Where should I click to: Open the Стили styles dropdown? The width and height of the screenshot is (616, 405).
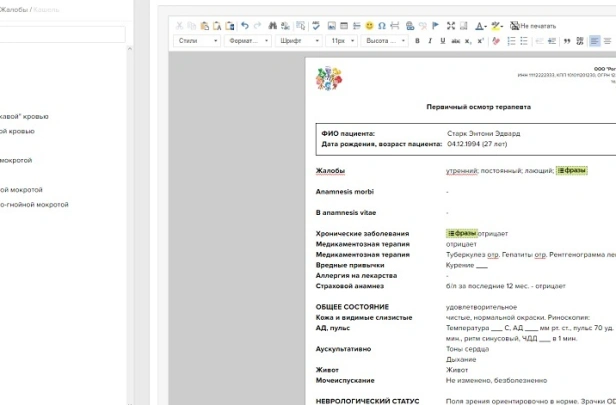pyautogui.click(x=197, y=41)
